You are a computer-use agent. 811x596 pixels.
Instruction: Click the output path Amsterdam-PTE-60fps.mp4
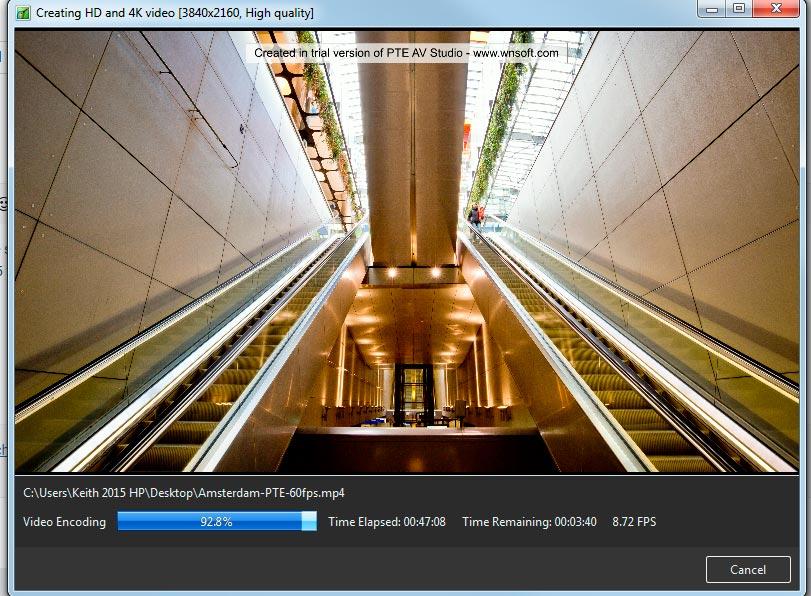[x=184, y=493]
